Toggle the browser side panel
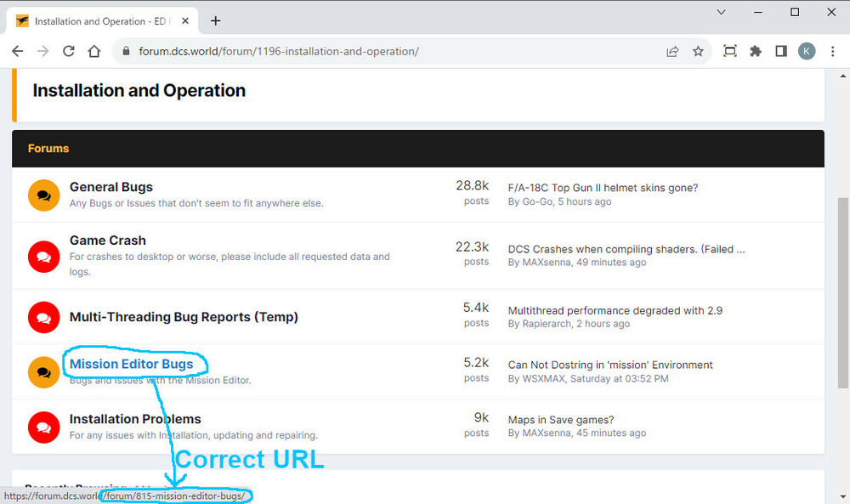 781,51
